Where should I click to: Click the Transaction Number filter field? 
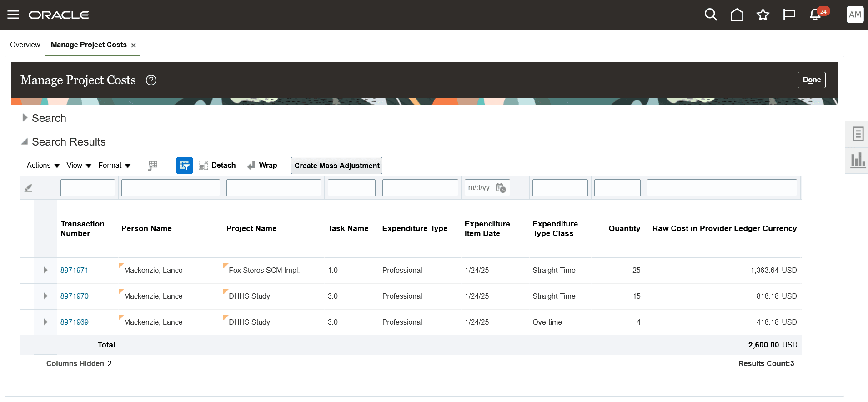tap(88, 188)
